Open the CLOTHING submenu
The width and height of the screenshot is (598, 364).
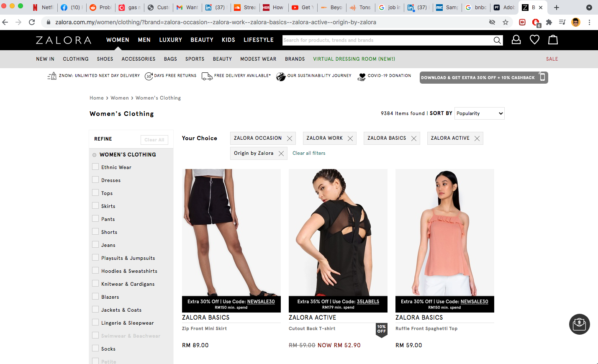point(76,59)
